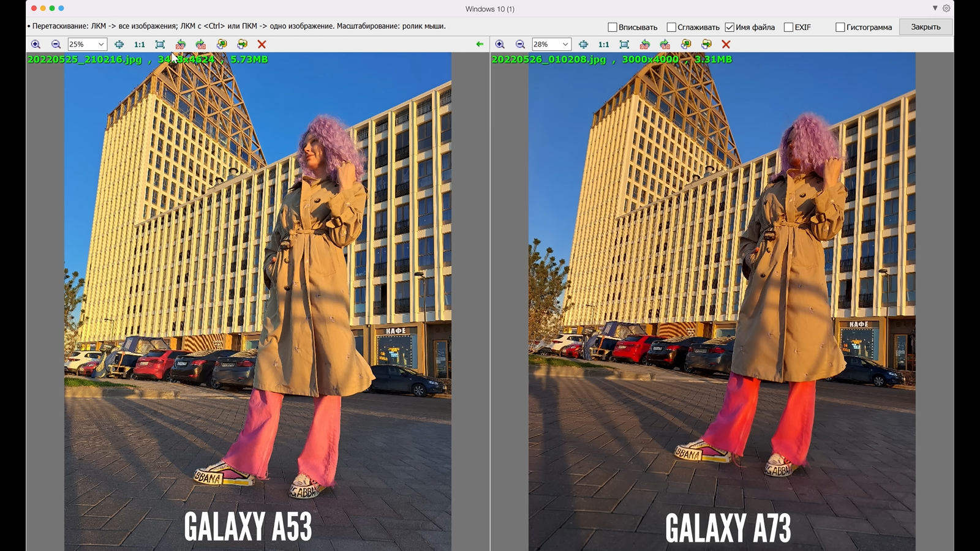
Task: Zoom in on the left image
Action: click(x=36, y=44)
